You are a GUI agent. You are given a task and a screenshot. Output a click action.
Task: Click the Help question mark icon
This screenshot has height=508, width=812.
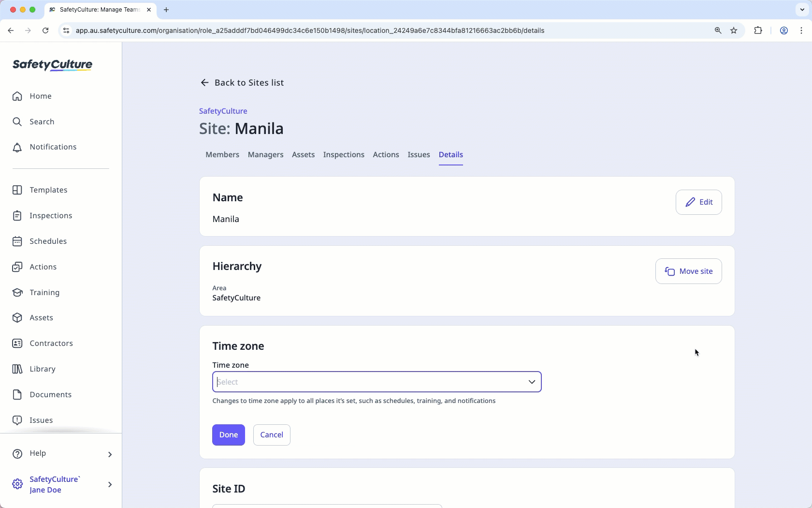point(17,454)
